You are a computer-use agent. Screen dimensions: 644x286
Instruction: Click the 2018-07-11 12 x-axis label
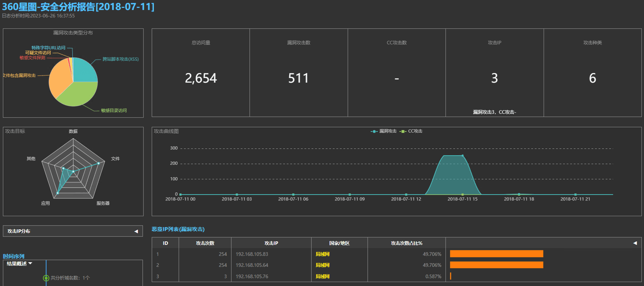click(406, 199)
